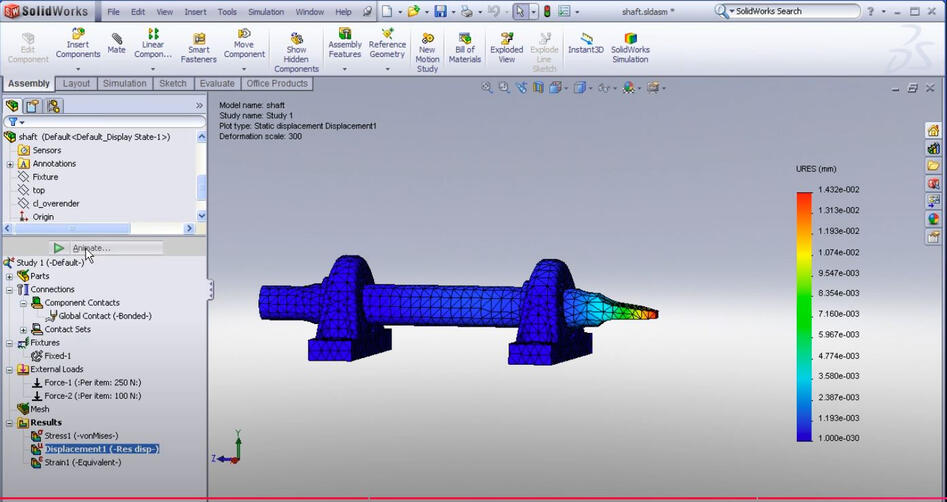
Task: Toggle the rebuild traffic light icon
Action: [547, 12]
